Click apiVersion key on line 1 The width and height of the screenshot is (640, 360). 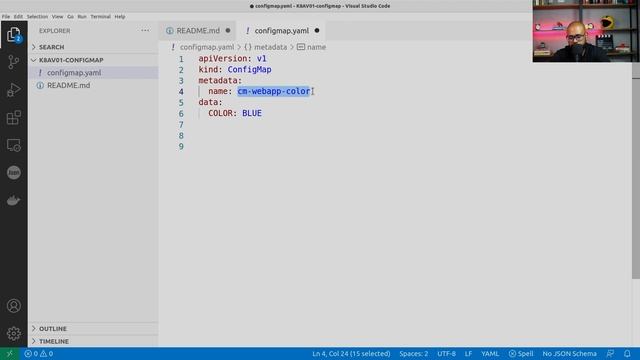[223, 58]
